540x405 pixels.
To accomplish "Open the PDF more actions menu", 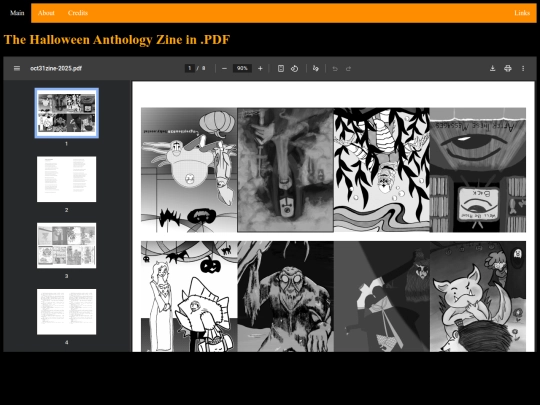I will pyautogui.click(x=523, y=68).
